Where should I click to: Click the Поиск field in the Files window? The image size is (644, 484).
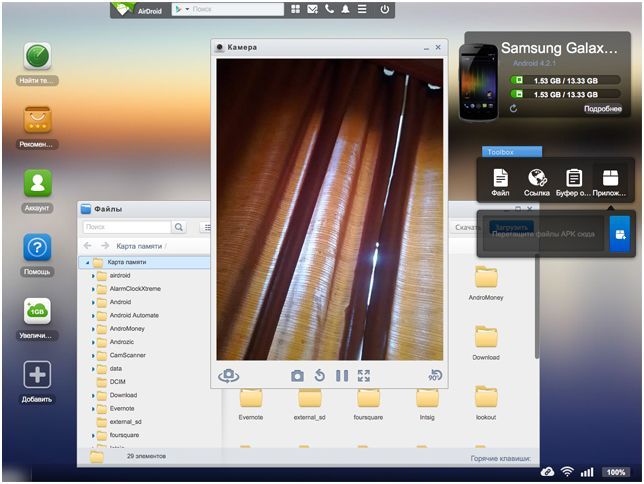tap(125, 227)
